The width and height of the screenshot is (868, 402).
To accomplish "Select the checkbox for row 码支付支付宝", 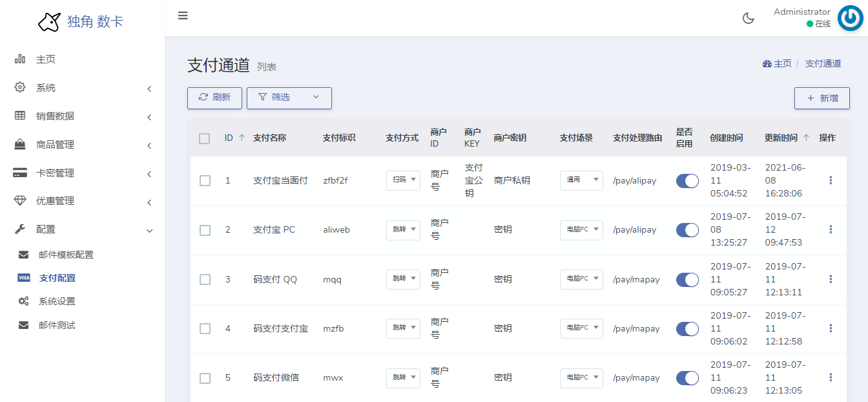I will coord(205,329).
